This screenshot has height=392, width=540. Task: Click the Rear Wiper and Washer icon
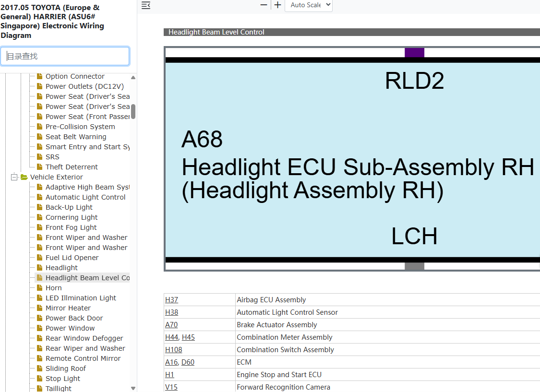click(x=40, y=348)
